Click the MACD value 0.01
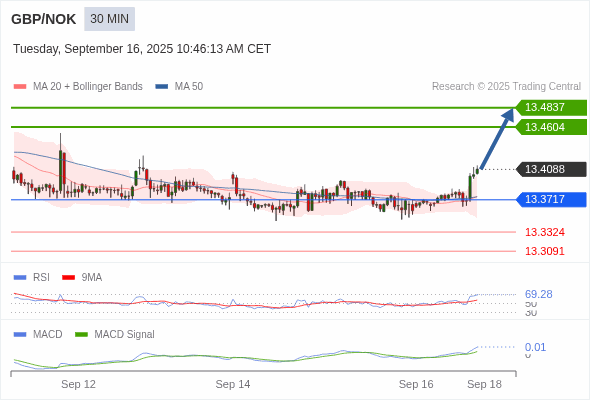This screenshot has width=590, height=400. coord(535,347)
